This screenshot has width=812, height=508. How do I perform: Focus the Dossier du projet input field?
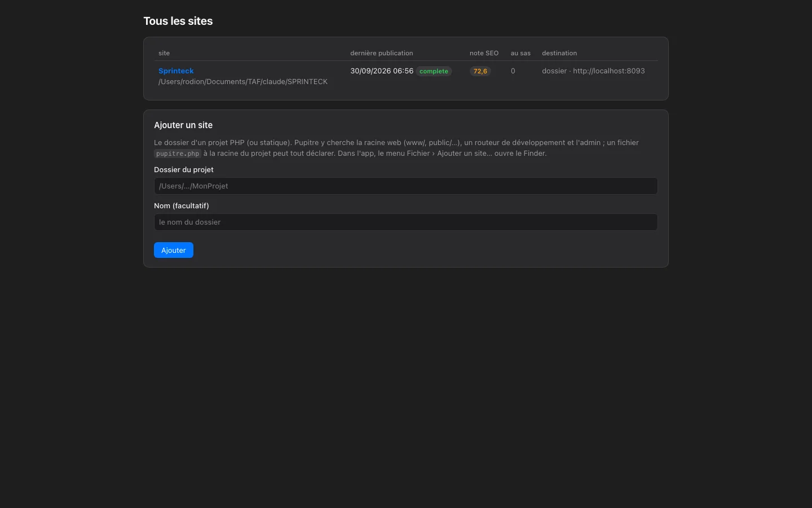406,186
